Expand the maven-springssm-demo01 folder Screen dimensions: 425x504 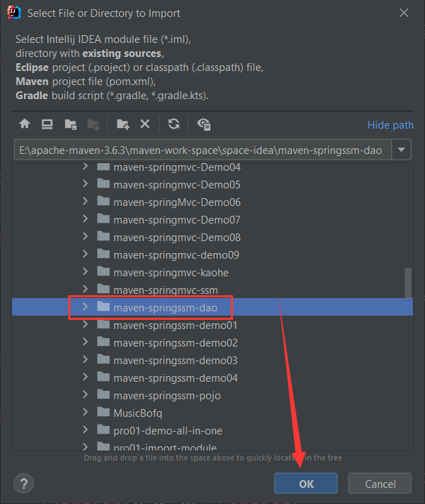(x=85, y=324)
